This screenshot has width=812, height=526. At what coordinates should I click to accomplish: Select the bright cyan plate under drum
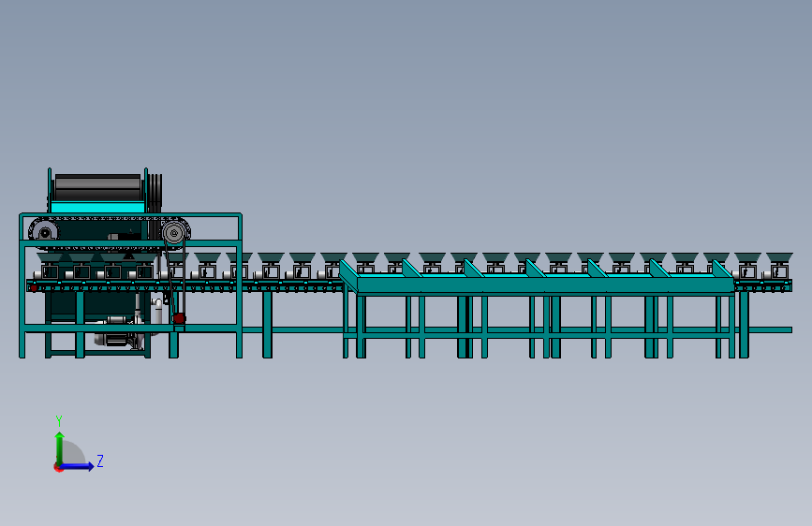coord(98,208)
